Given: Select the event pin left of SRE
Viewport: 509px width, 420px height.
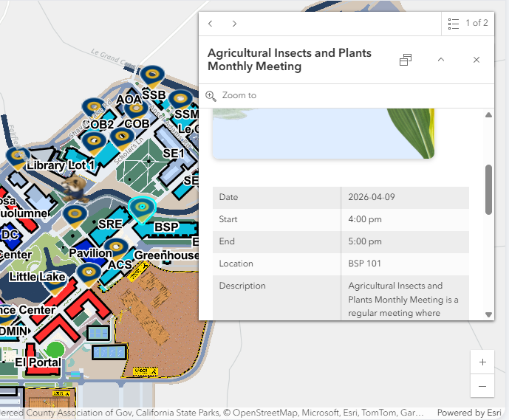Looking at the screenshot, I should click(x=75, y=217).
